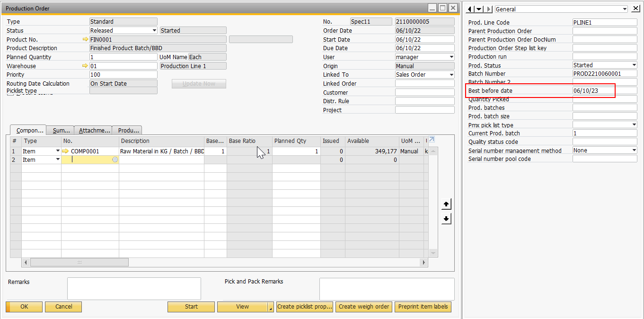Click the Distr. Rule field
Screen dimensions: 644x319
425,101
